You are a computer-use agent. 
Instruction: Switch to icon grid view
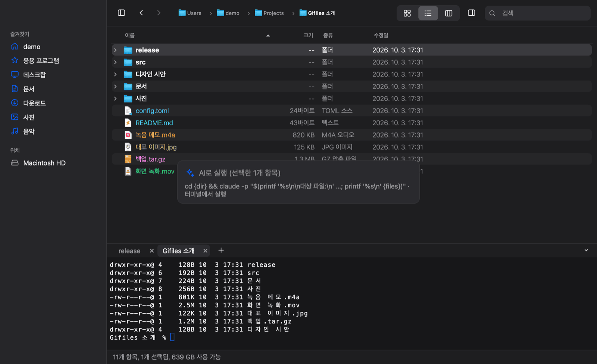pos(407,13)
